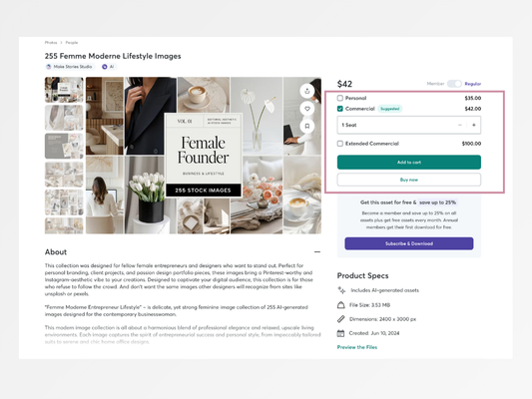
Task: Click the AI badge icon
Action: coord(105,67)
